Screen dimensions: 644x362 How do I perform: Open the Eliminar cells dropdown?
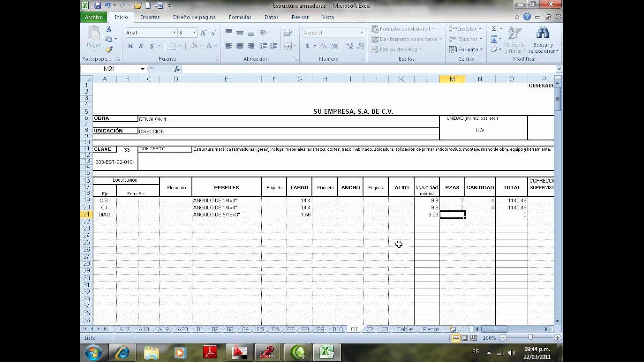466,39
